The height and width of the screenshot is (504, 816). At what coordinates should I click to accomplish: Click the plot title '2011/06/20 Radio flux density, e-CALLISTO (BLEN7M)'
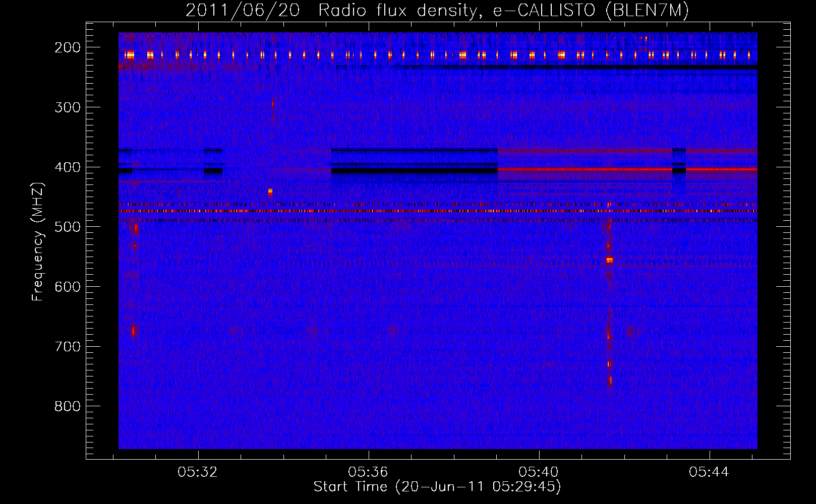pyautogui.click(x=437, y=11)
